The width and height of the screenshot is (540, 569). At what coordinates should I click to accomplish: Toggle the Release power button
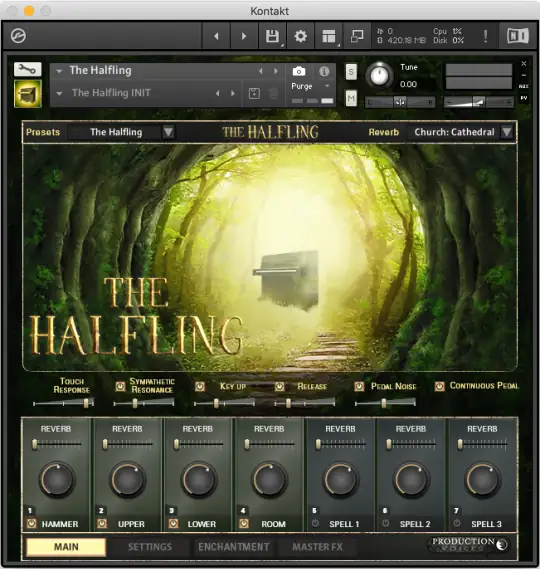pos(279,386)
